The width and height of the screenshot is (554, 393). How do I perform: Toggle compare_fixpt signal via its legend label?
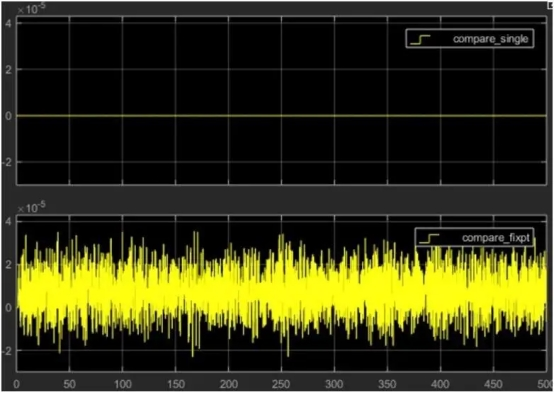click(x=496, y=238)
